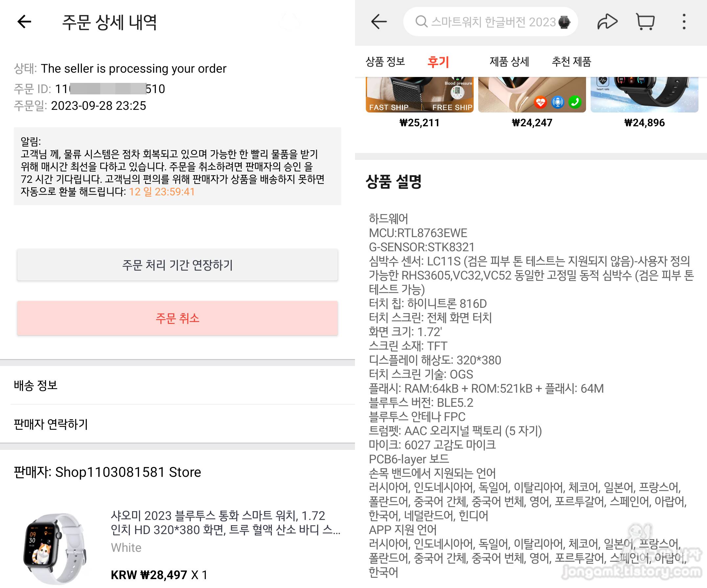The image size is (707, 588).
Task: Open the shopping cart icon
Action: (x=645, y=22)
